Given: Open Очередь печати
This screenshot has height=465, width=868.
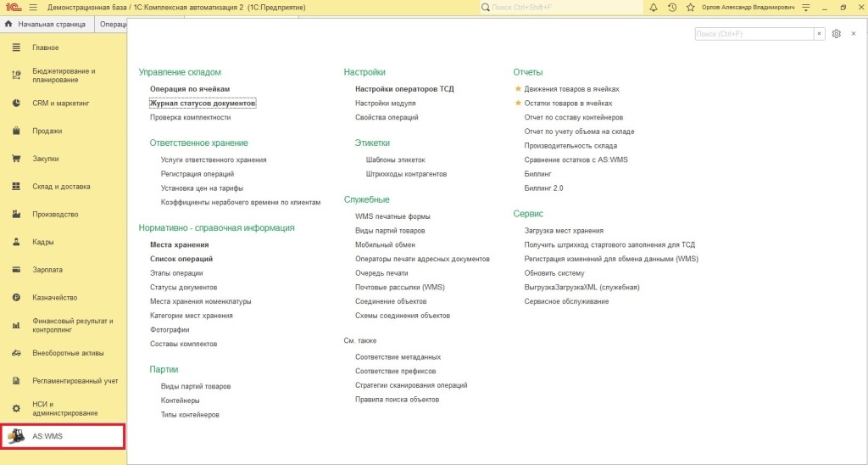Looking at the screenshot, I should (381, 272).
